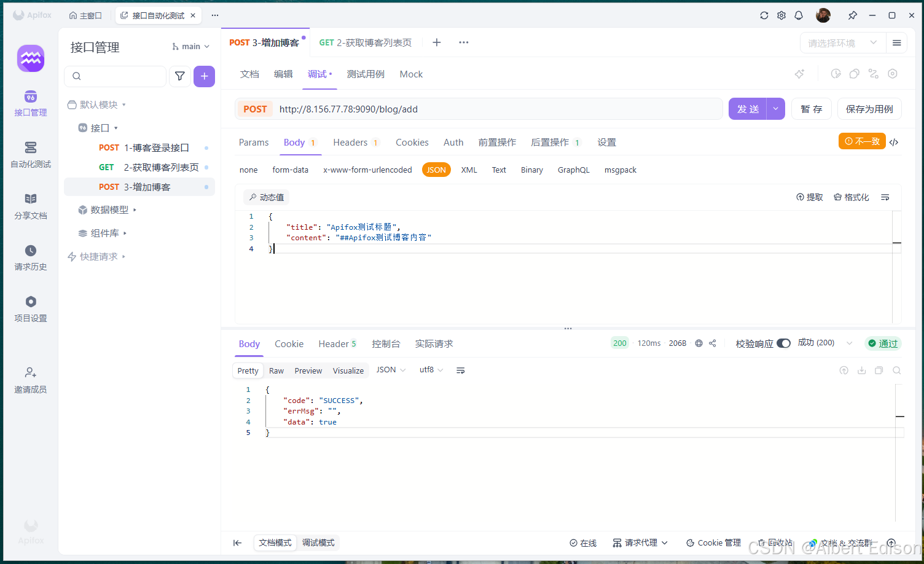Click the comments bubble icon in the toolbar

[x=855, y=74]
